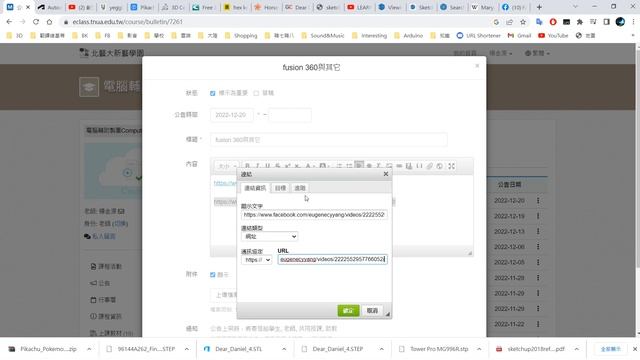Open the text color picker in the editor toolbar

point(309,166)
